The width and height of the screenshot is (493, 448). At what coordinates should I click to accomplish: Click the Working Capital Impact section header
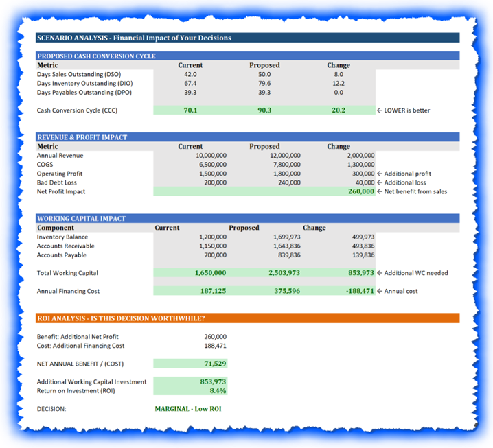pyautogui.click(x=247, y=218)
